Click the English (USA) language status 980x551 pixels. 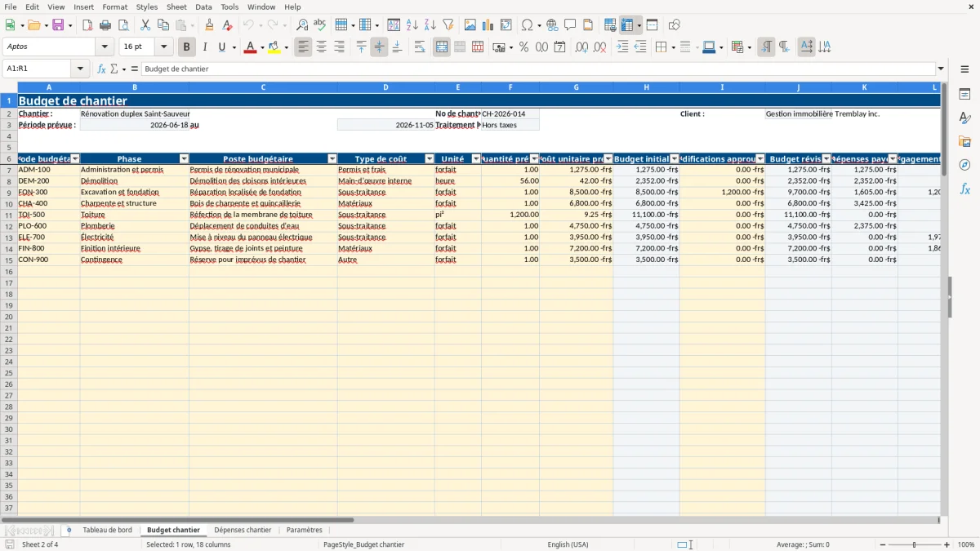click(568, 544)
